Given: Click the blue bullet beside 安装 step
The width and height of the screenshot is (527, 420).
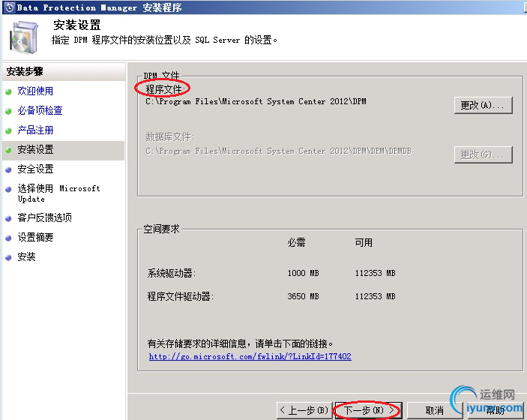Looking at the screenshot, I should click(8, 257).
